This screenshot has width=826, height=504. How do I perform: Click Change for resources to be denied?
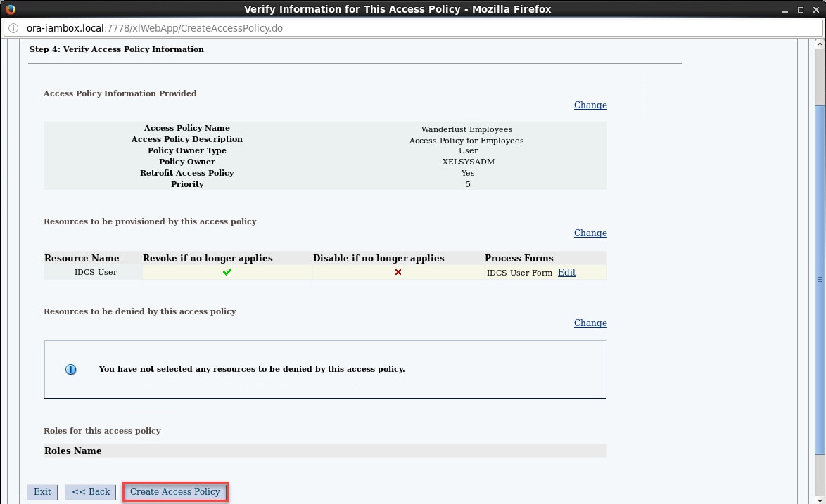pos(590,323)
